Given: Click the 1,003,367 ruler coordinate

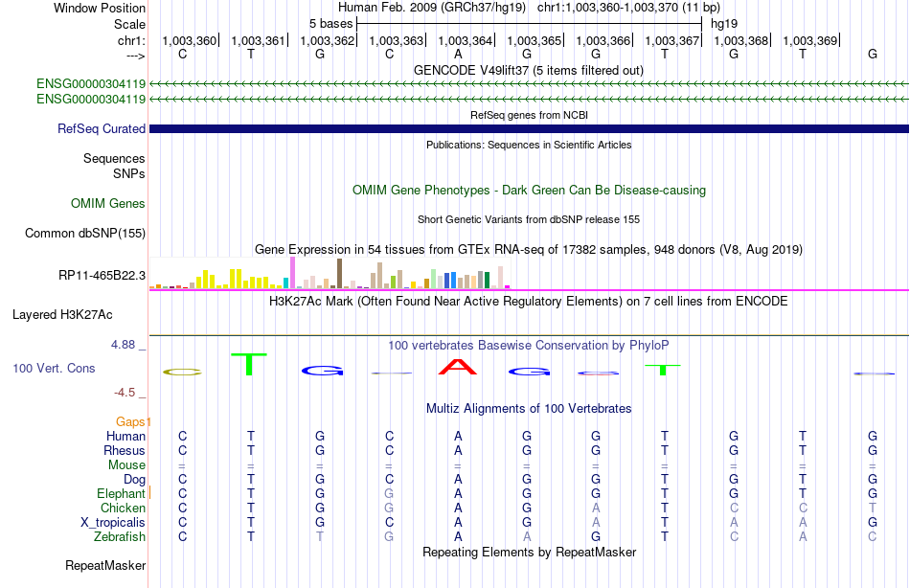Looking at the screenshot, I should (x=672, y=40).
